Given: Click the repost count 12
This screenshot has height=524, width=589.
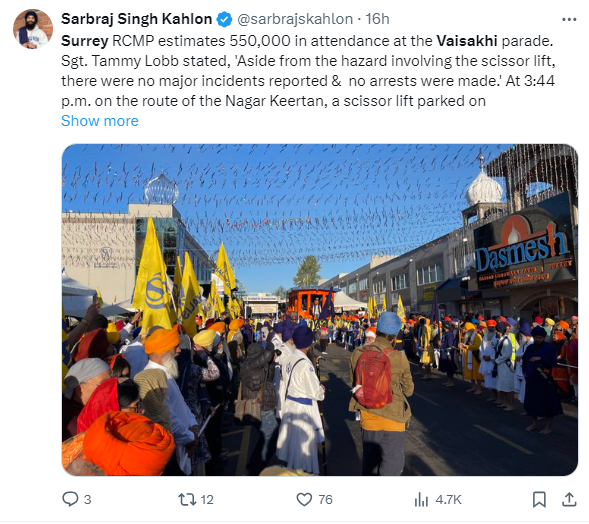Looking at the screenshot, I should [x=207, y=500].
